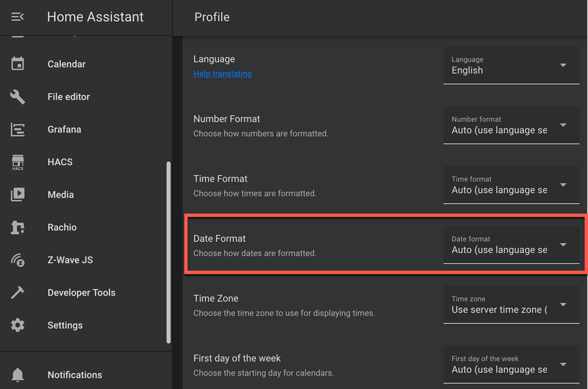
Task: Open the Rachio integration panel
Action: click(61, 227)
